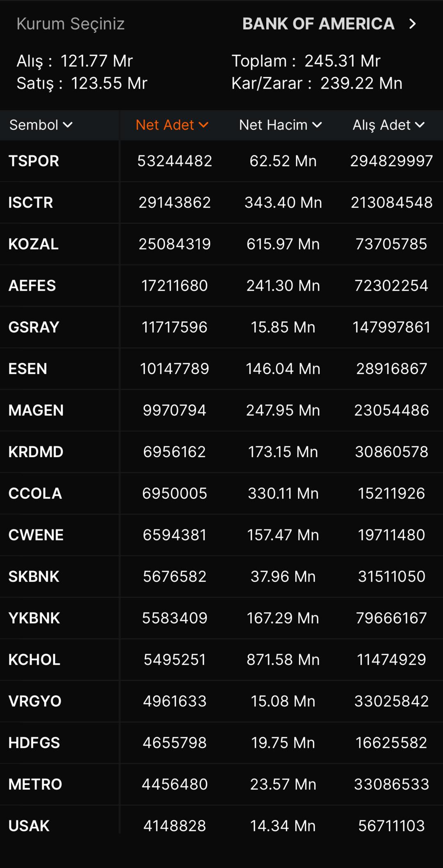This screenshot has height=868, width=443.
Task: Open the BANK OF AMERICA institution selector
Action: tap(318, 24)
